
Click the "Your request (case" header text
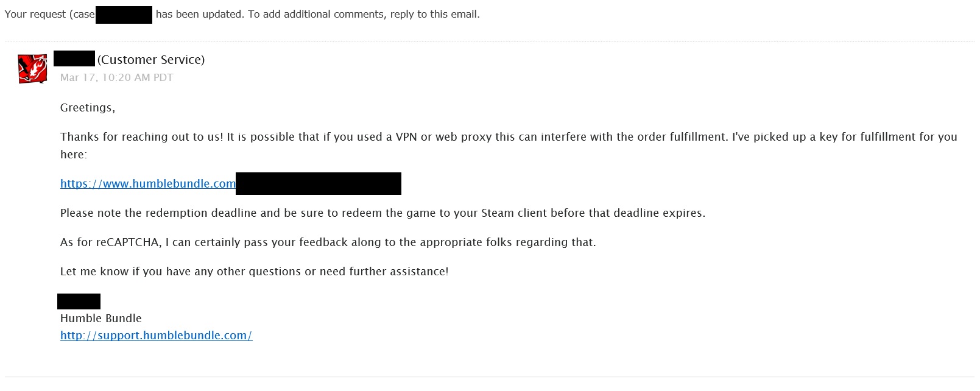50,14
